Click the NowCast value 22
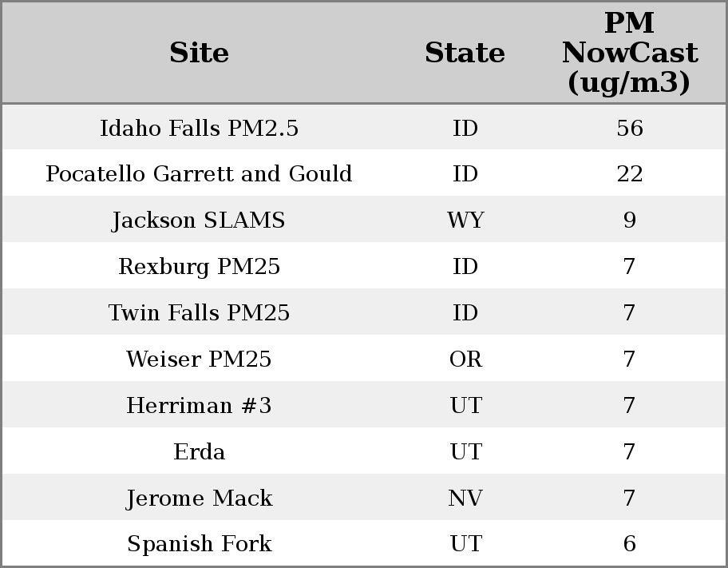 pos(629,174)
